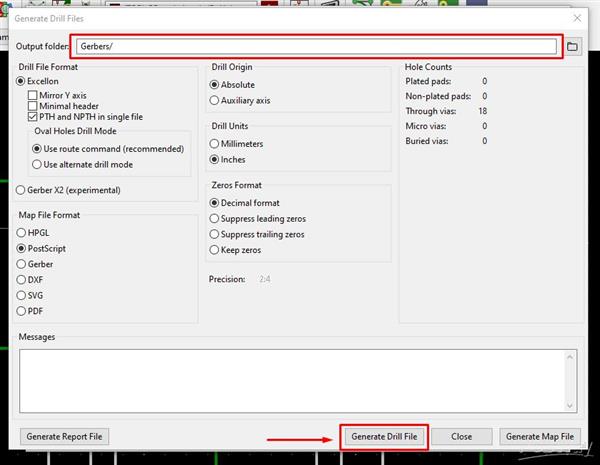Click the browse folder icon beside Output folder
This screenshot has height=465, width=600.
click(x=573, y=46)
